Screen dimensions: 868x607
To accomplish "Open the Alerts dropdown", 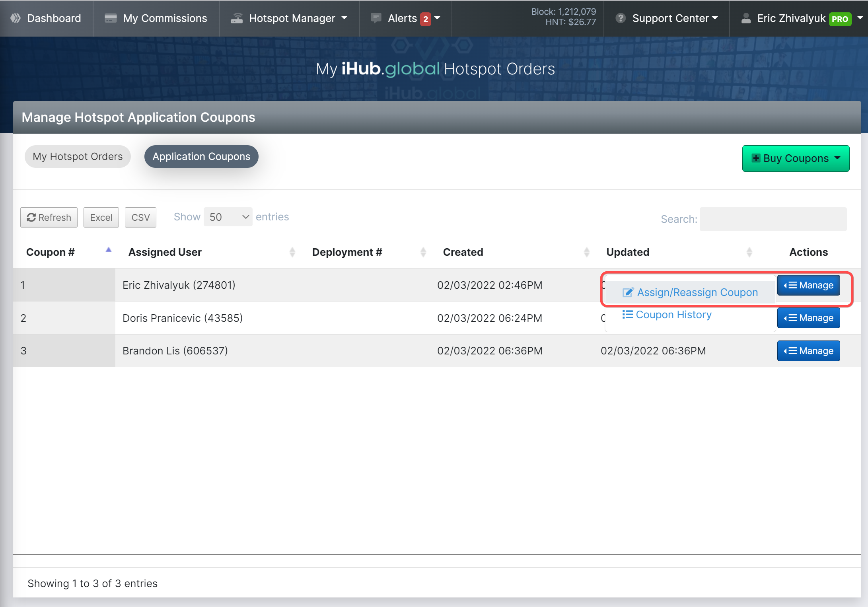I will 405,18.
